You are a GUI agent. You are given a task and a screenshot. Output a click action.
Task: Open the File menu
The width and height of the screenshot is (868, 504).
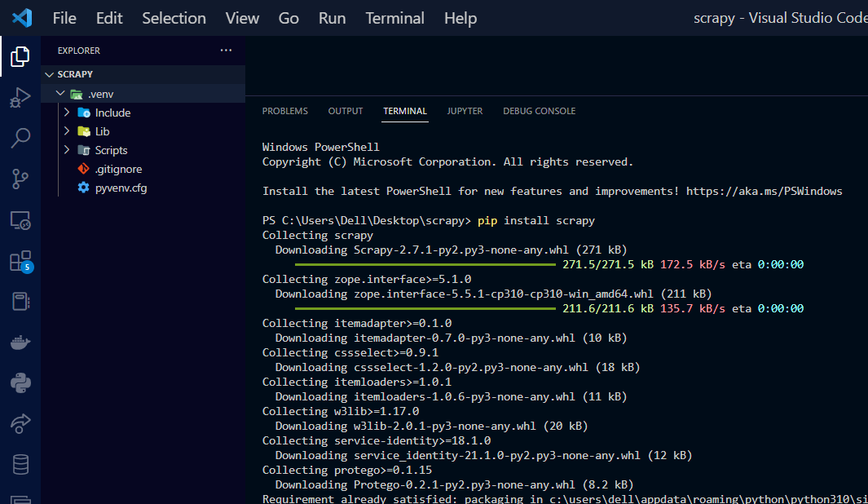[x=64, y=18]
